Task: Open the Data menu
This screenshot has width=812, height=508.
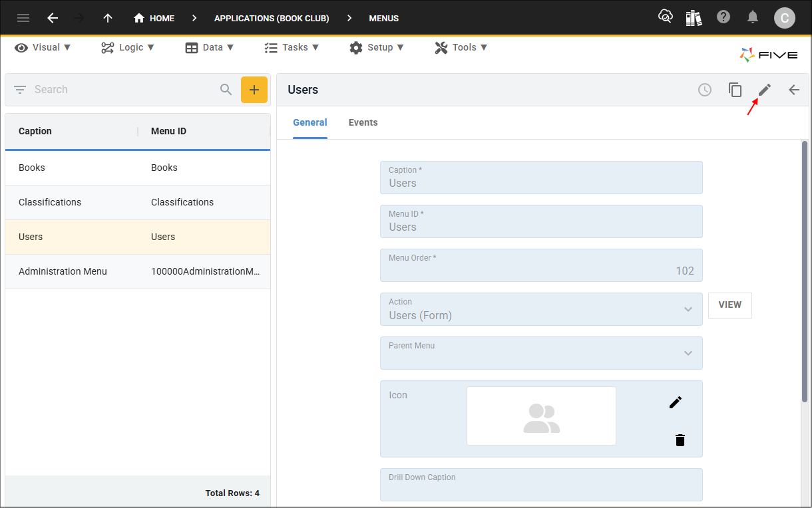Action: tap(210, 47)
